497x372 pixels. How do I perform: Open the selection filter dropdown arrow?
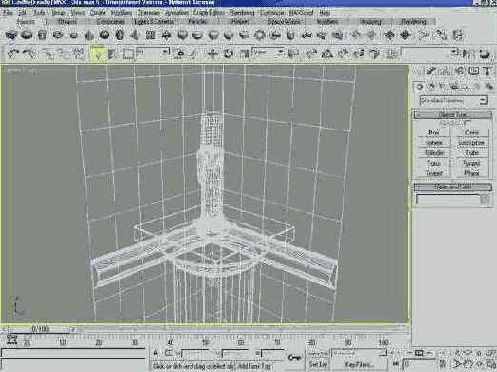(x=165, y=52)
